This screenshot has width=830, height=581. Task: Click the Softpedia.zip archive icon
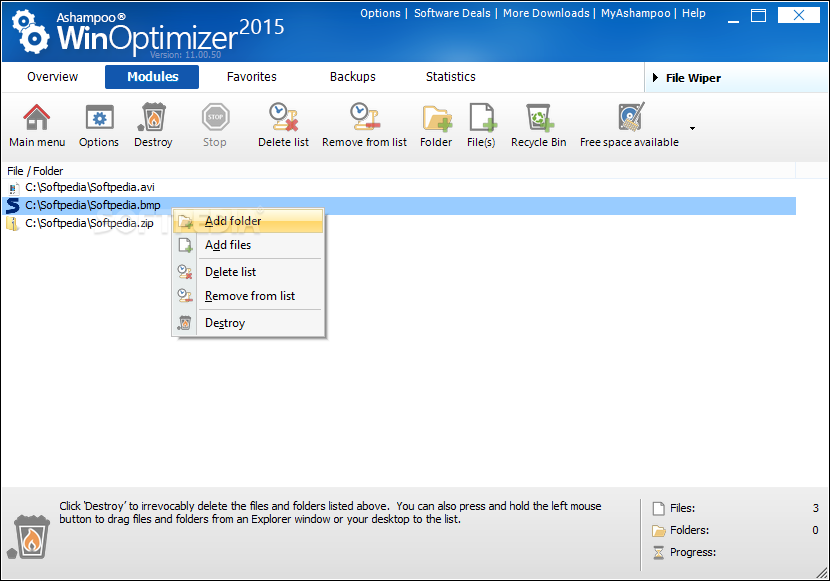tap(12, 223)
